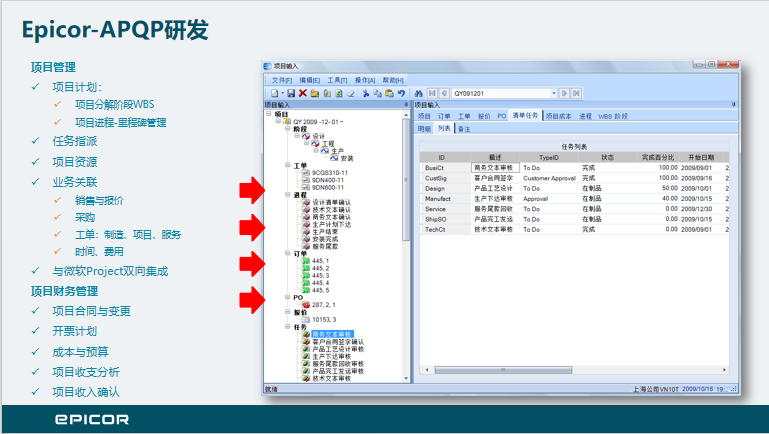Viewport: 769px width, 434px height.
Task: Click the TypeID column header
Action: pyautogui.click(x=549, y=157)
